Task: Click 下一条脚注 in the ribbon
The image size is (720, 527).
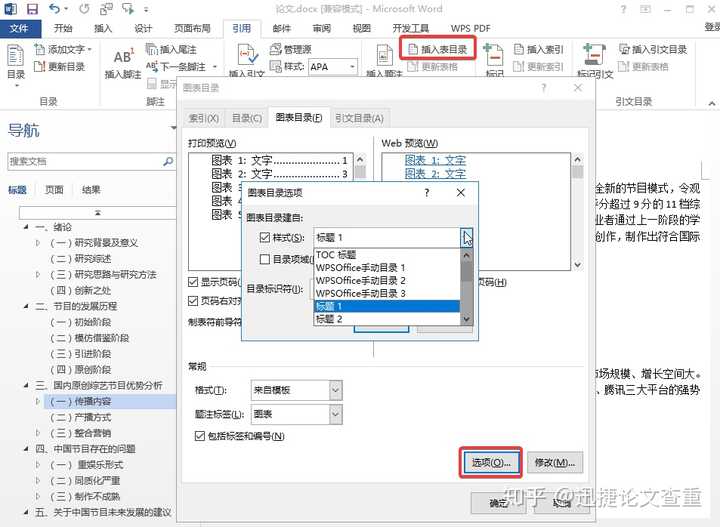Action: click(x=181, y=67)
